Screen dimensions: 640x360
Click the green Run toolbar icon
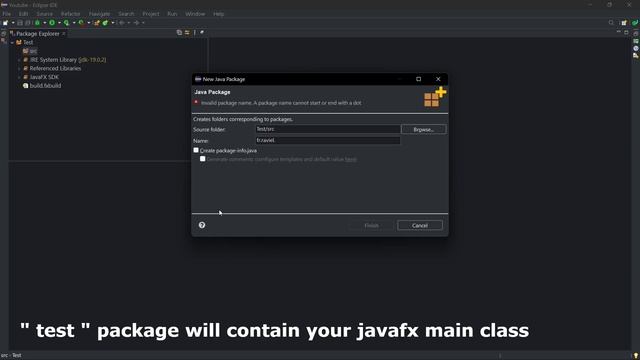point(52,22)
